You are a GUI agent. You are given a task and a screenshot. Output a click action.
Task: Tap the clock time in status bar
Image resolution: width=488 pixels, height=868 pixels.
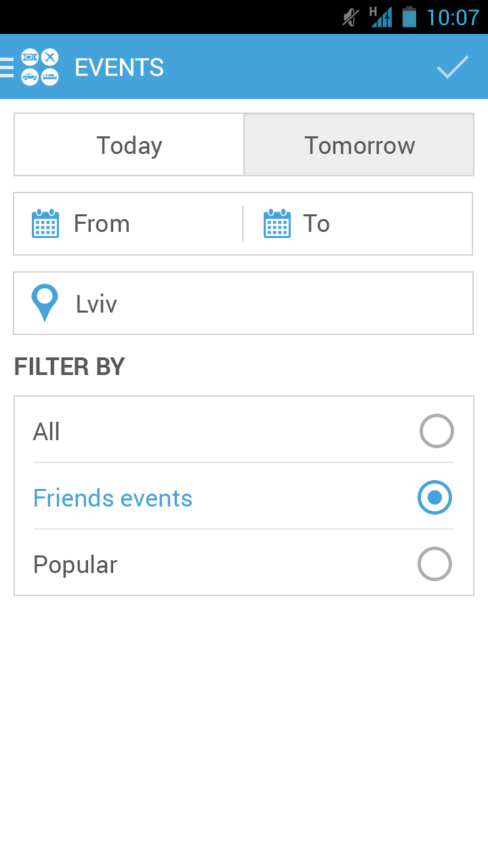(453, 17)
